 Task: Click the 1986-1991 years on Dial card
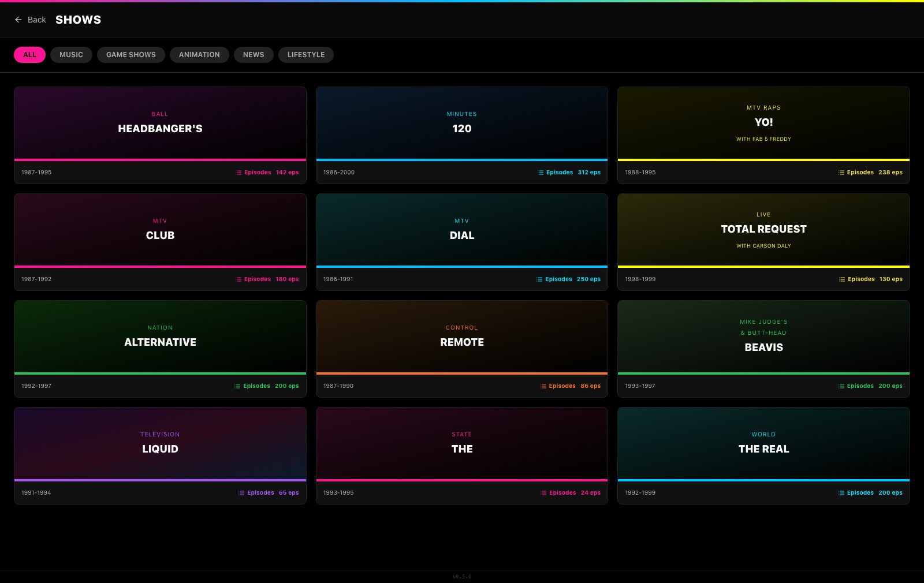338,279
